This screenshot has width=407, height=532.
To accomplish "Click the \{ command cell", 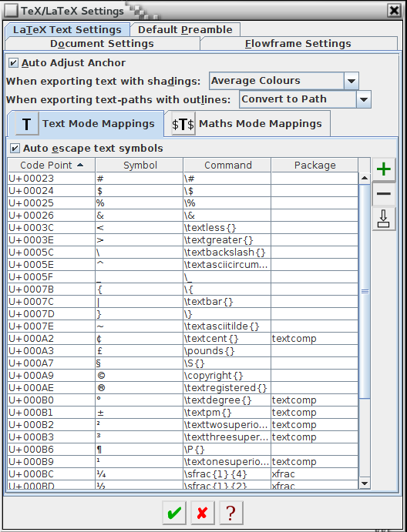I will click(x=227, y=289).
